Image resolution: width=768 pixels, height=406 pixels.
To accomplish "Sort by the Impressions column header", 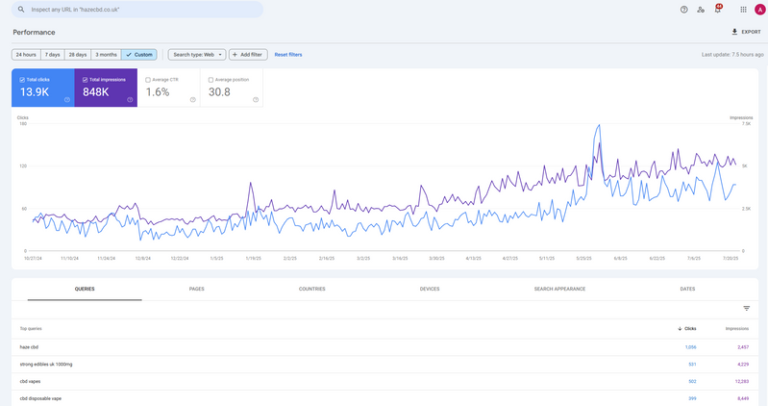I will point(737,329).
